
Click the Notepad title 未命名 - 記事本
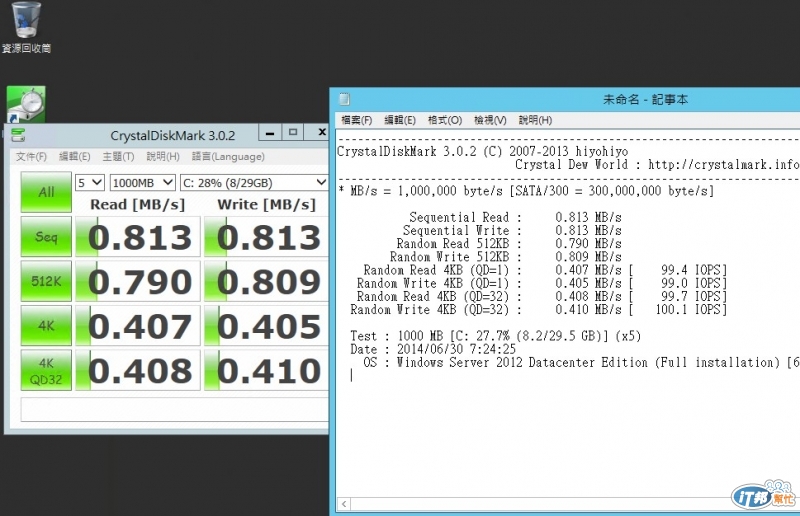coord(645,100)
